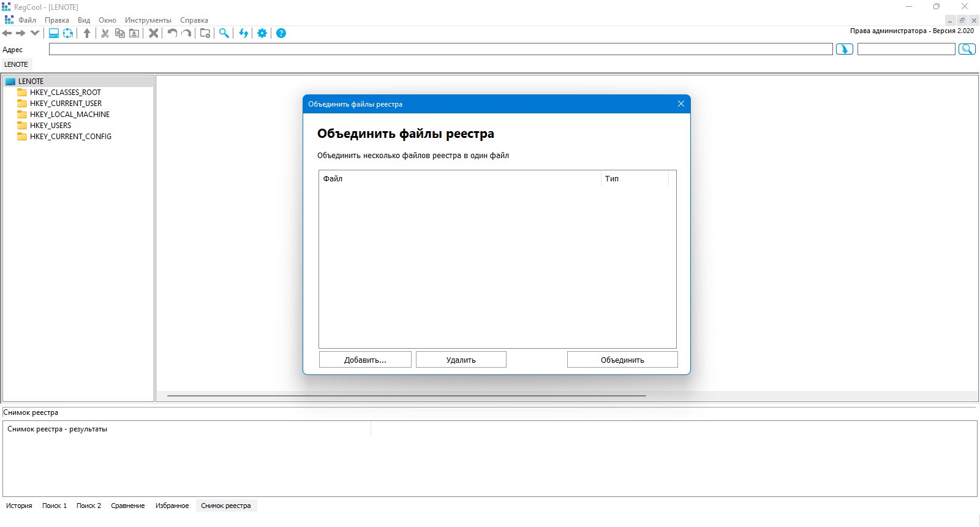
Task: Select the HKEY_CURRENT_USER key
Action: click(x=66, y=104)
